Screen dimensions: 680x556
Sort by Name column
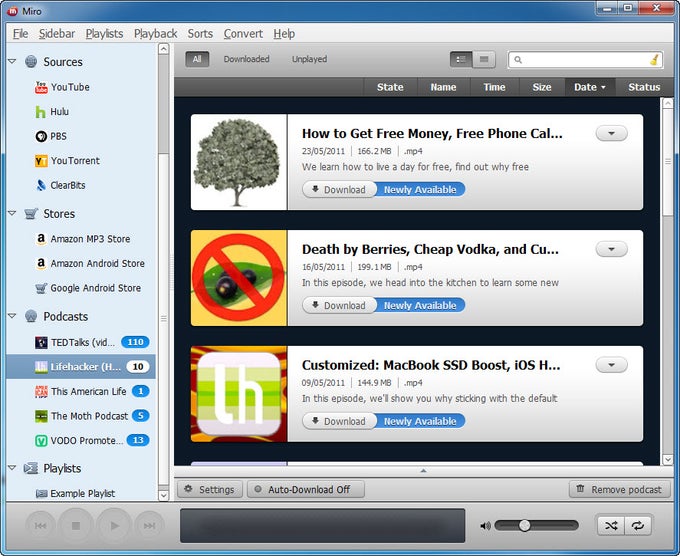coord(443,87)
